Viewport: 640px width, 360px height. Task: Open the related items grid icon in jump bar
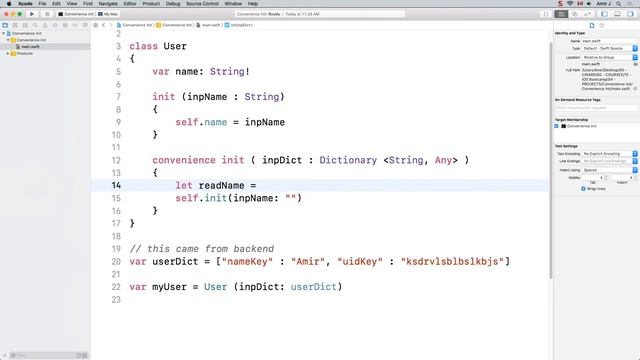pos(96,25)
